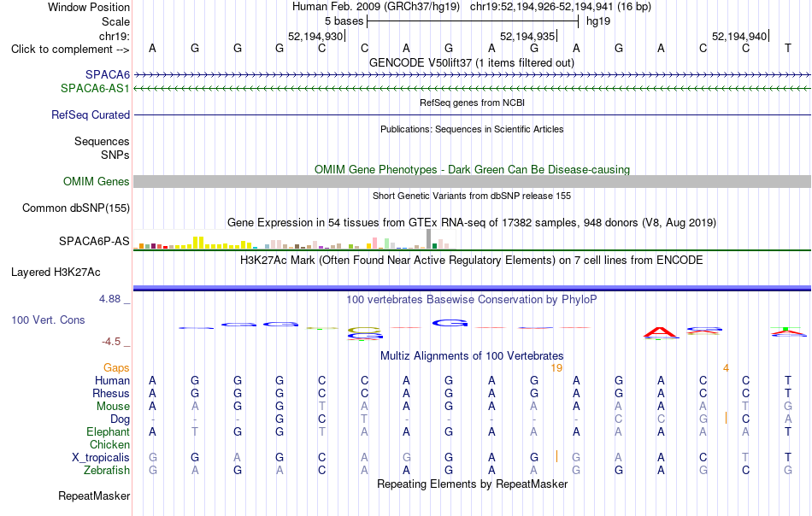Click the Publications: Sequences in Scientific Articles title
812x516 pixels.
pos(472,129)
